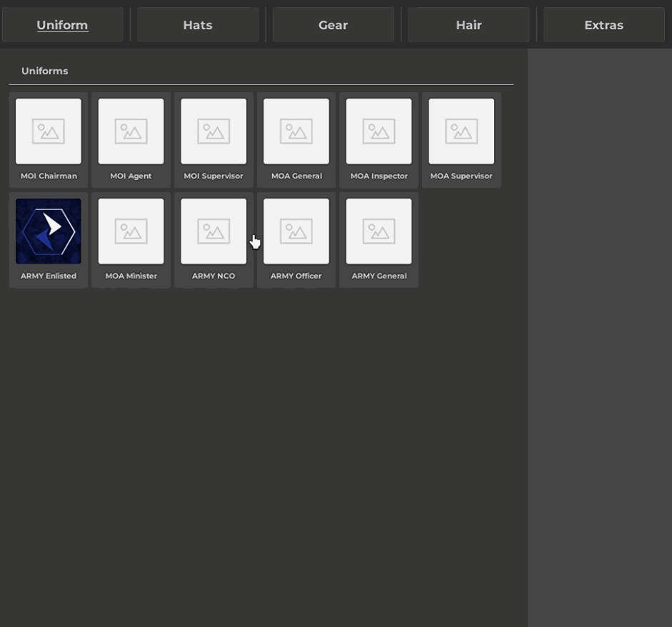Viewport: 672px width, 627px height.
Task: Select the MOA Minister uniform image
Action: pyautogui.click(x=131, y=231)
